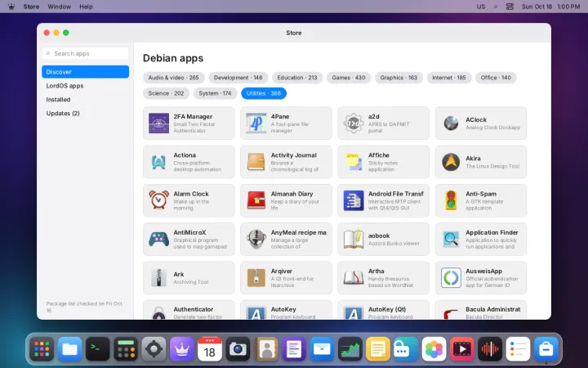The image size is (588, 368).
Task: Open the Files folder icon in dock
Action: pos(69,349)
